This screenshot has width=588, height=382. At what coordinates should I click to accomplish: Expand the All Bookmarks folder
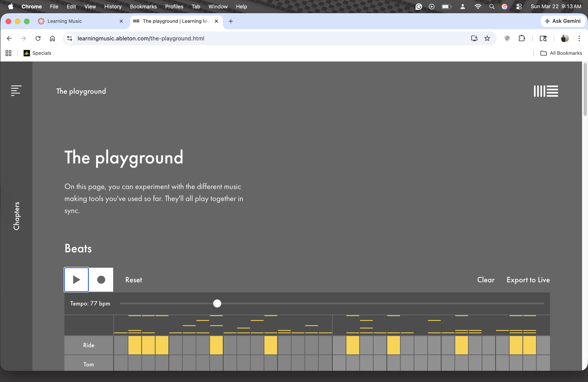[561, 53]
